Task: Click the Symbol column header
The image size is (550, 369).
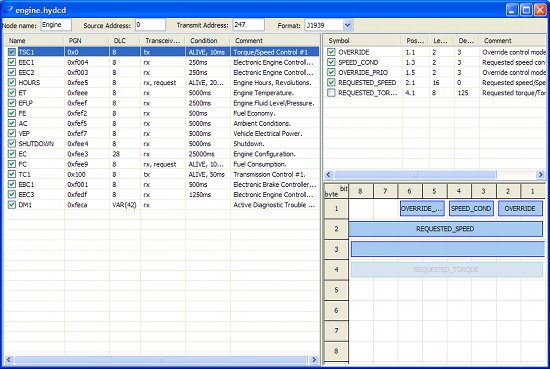Action: click(x=362, y=40)
